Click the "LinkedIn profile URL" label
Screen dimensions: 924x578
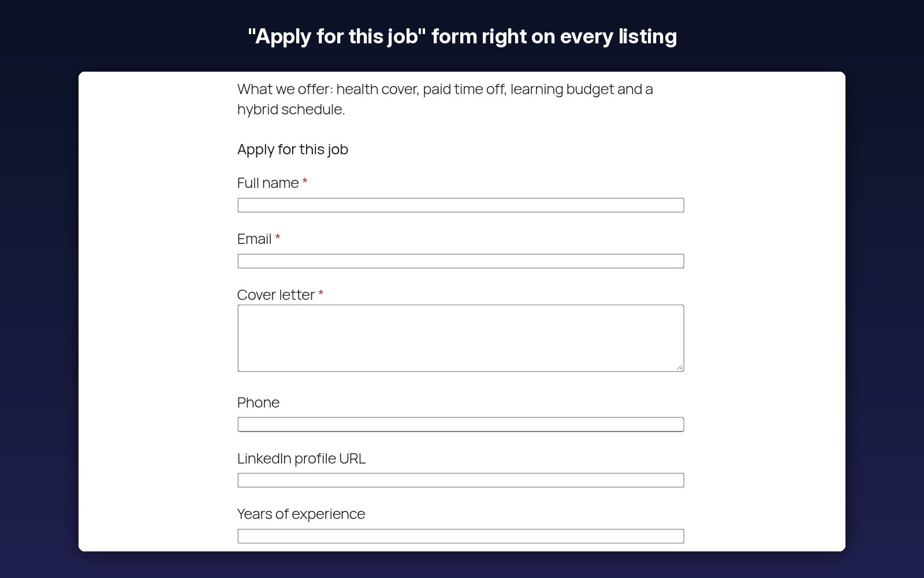301,458
